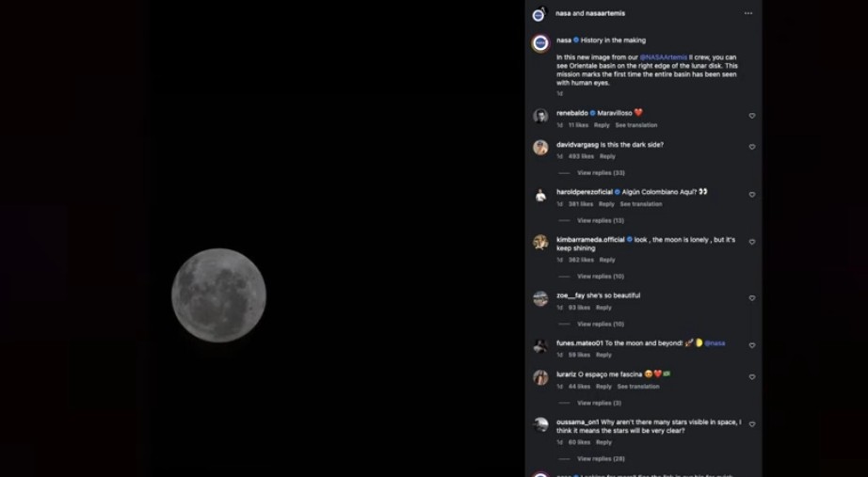Click the Moon photo
The width and height of the screenshot is (868, 477).
[218, 295]
